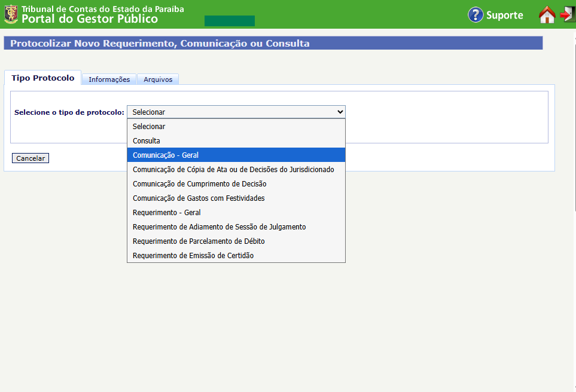Viewport: 576px width, 392px height.
Task: Click the Selecione o tipo de protocolo label
Action: tap(69, 112)
